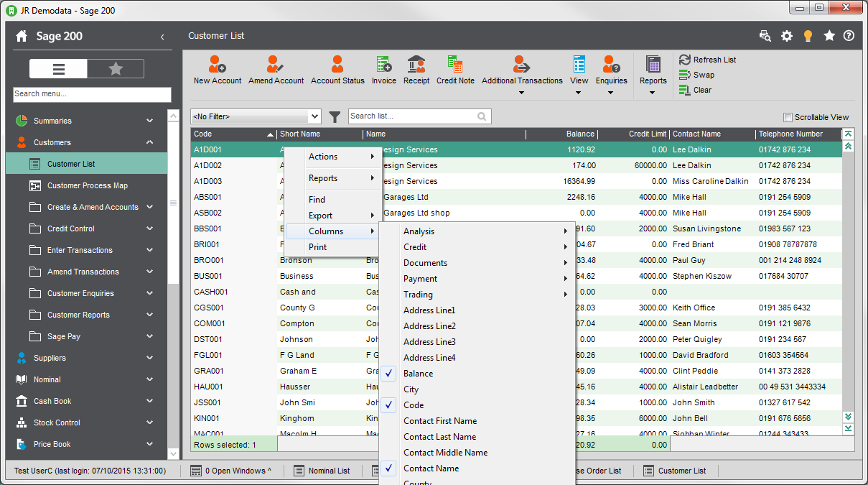
Task: Click the Additional Transactions icon
Action: tap(522, 65)
